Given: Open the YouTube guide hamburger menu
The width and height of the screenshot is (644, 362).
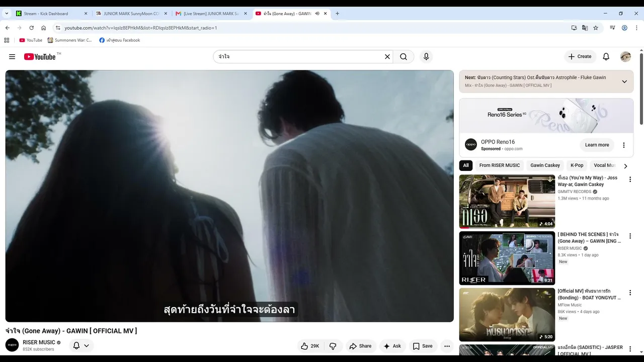Looking at the screenshot, I should [12, 57].
